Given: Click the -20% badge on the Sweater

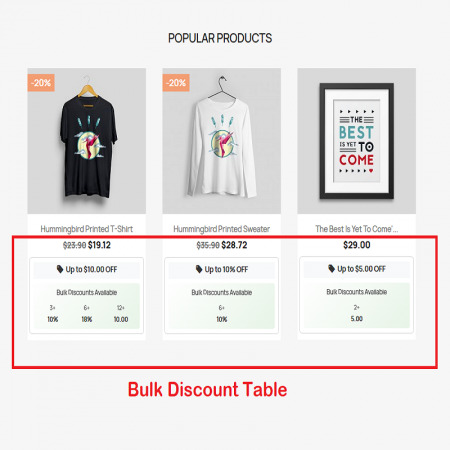Looking at the screenshot, I should tap(176, 83).
